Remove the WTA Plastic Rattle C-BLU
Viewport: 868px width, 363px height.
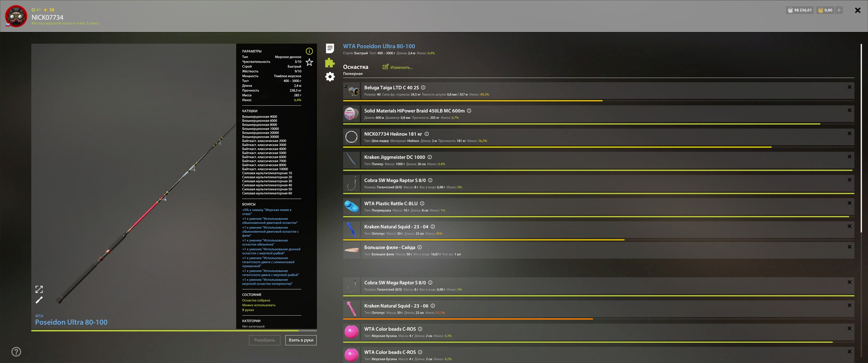(849, 203)
